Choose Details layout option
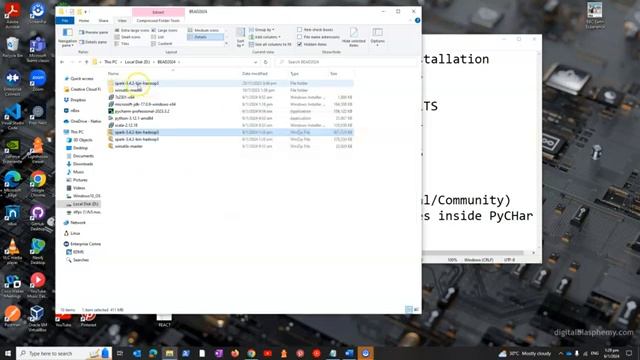 pos(205,37)
